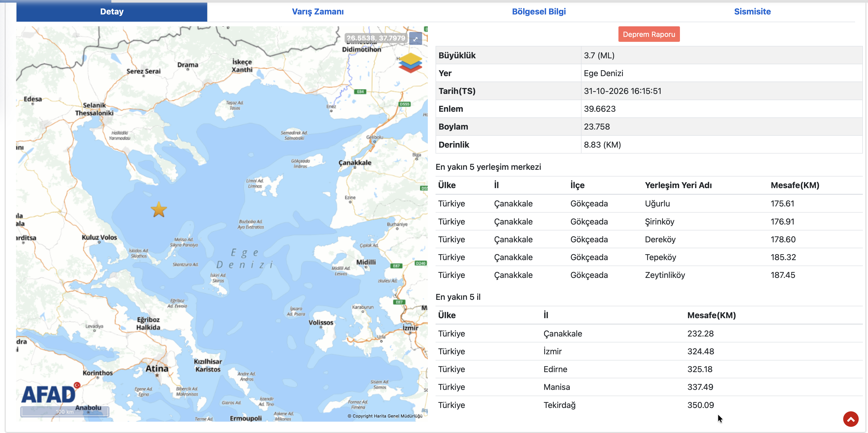The image size is (868, 433).
Task: Click the Atina city label on map
Action: 157,369
